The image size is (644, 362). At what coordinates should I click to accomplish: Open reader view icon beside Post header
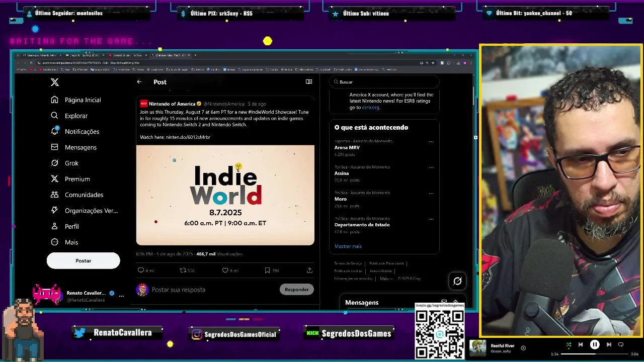coord(309,81)
